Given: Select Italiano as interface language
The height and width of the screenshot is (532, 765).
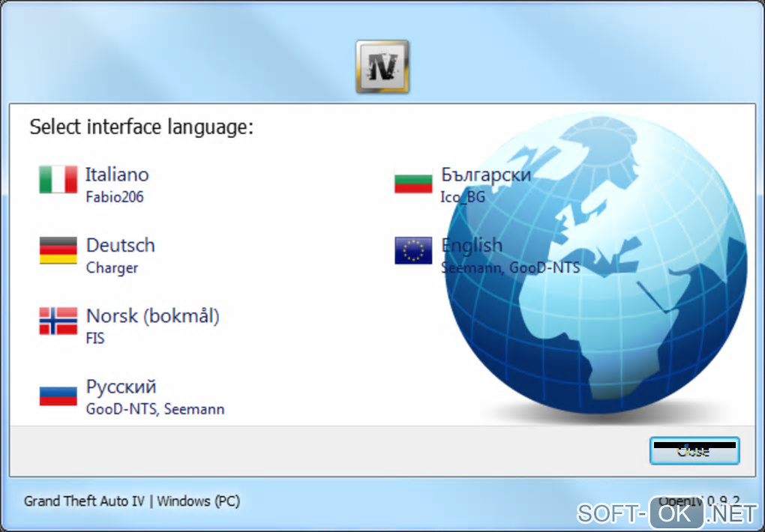Looking at the screenshot, I should coord(117,175).
